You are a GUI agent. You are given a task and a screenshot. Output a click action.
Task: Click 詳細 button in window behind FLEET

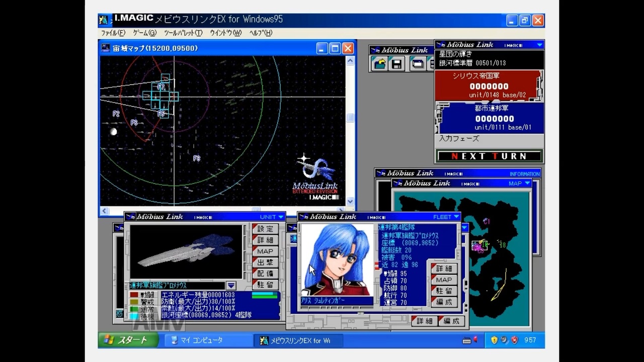(x=425, y=321)
